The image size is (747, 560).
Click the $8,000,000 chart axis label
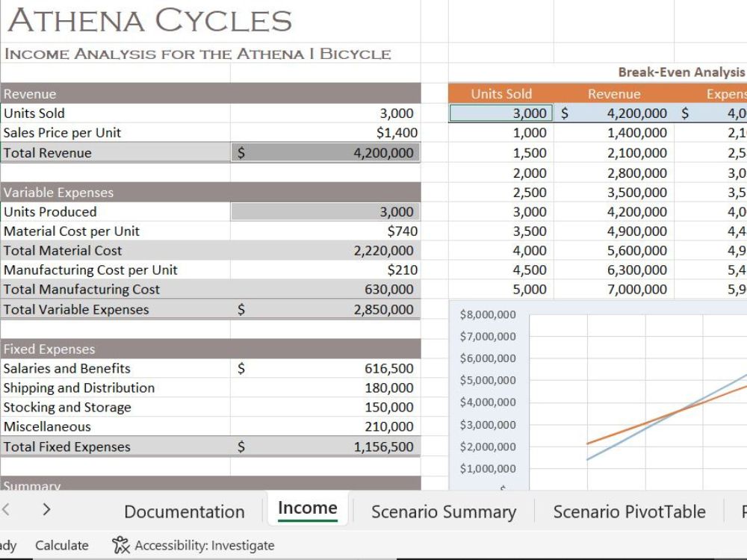pyautogui.click(x=487, y=314)
